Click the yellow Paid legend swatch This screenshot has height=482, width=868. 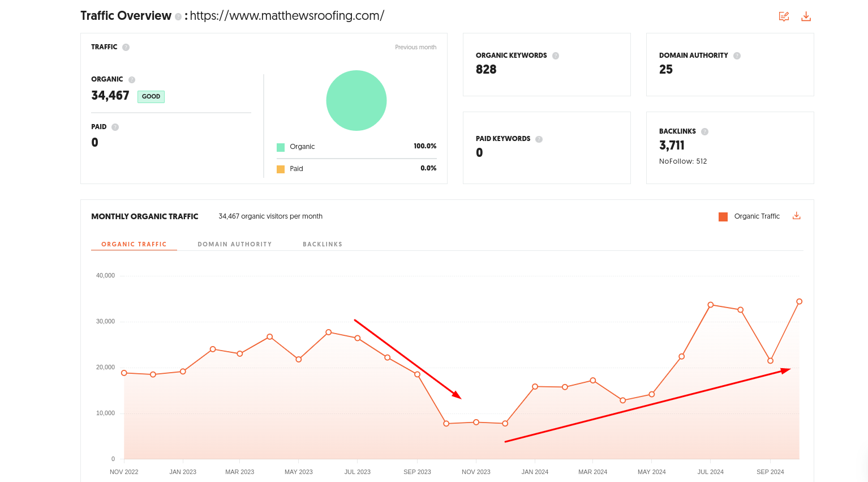[281, 169]
